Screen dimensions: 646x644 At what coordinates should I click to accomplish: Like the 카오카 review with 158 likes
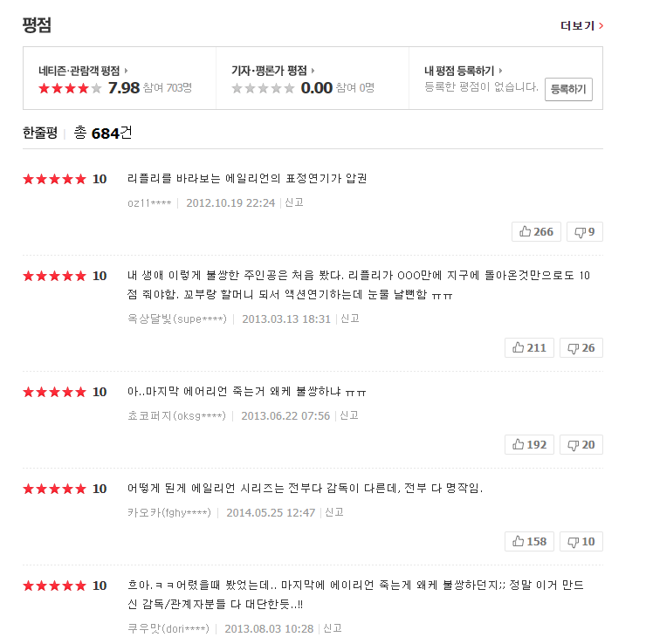pyautogui.click(x=529, y=541)
